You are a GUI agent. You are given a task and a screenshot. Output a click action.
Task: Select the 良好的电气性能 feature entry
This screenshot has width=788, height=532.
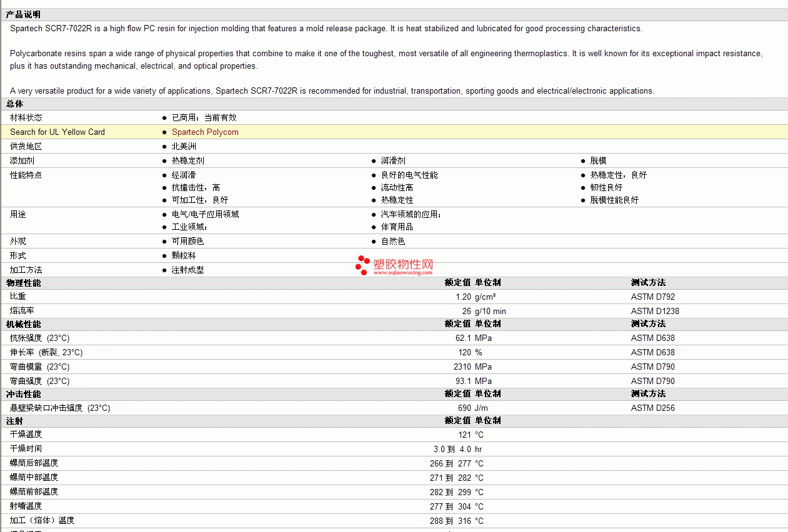[x=409, y=175]
